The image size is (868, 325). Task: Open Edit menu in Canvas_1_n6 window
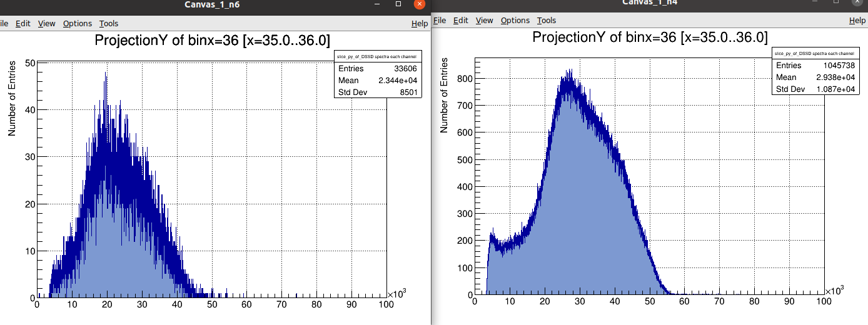pyautogui.click(x=23, y=24)
